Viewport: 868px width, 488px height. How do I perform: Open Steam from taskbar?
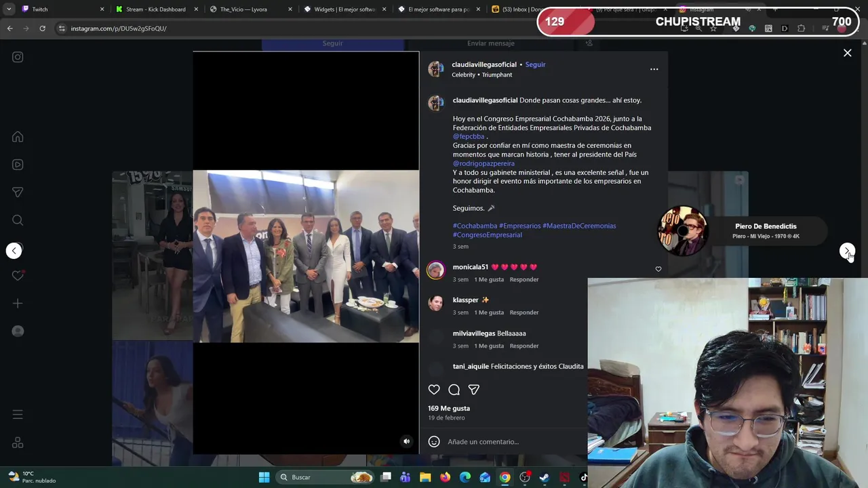click(545, 477)
